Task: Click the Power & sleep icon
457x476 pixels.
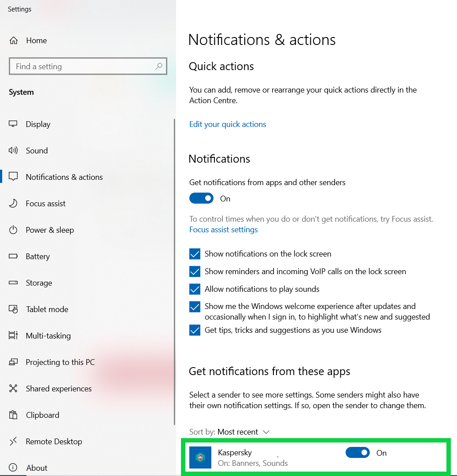Action: [x=13, y=230]
